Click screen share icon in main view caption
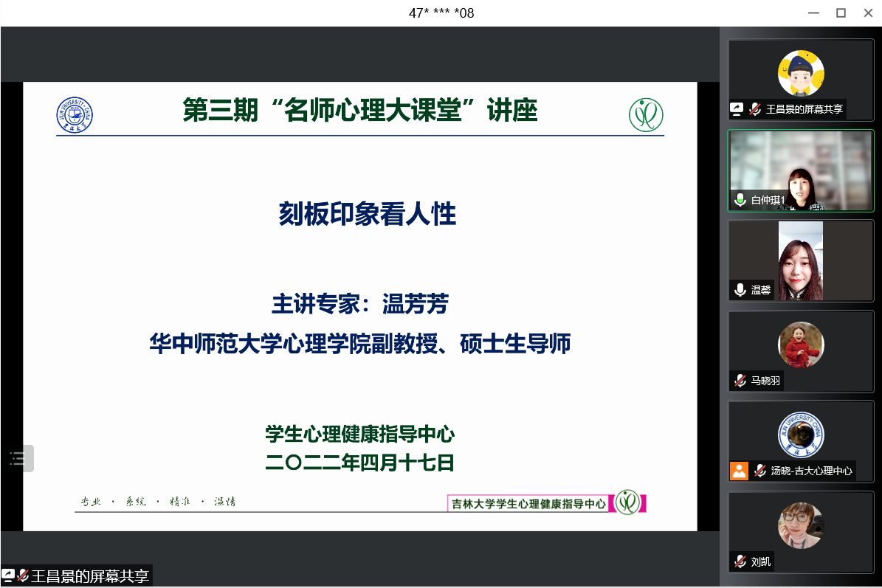The height and width of the screenshot is (588, 882). point(8,575)
